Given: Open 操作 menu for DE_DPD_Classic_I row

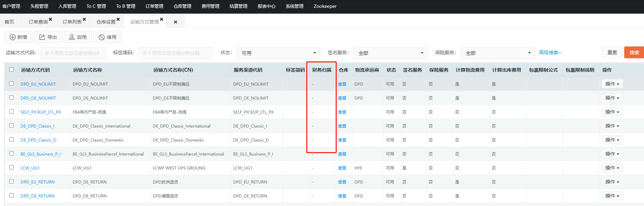Looking at the screenshot, I should [612, 126].
